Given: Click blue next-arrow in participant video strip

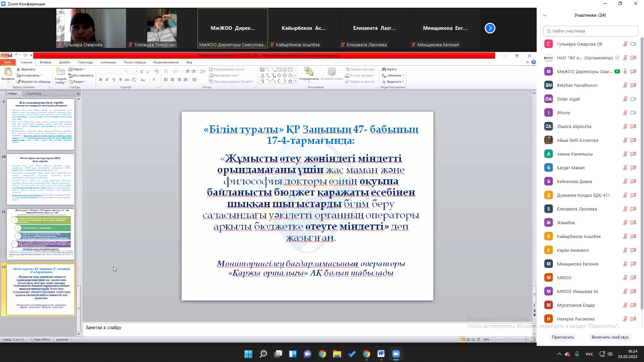Looking at the screenshot, I should click(490, 28).
